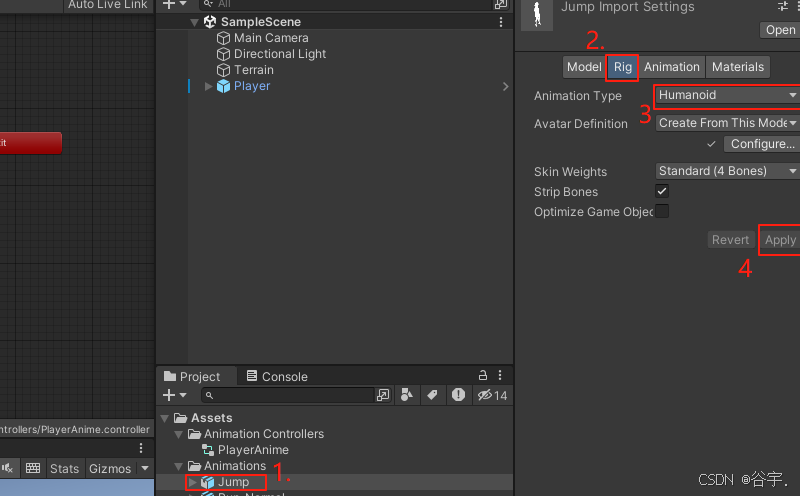Screen dimensions: 800x496
Task: Select the Main Camera cube icon
Action: pos(223,38)
